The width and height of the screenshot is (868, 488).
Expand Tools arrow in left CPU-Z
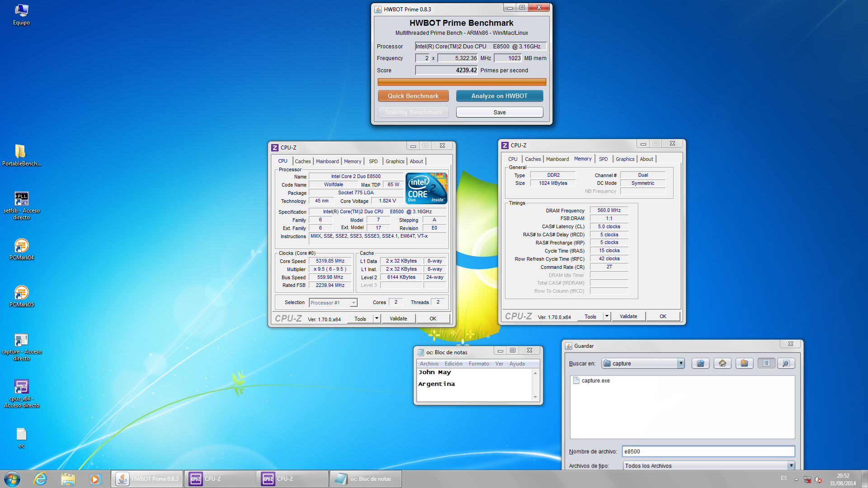pyautogui.click(x=377, y=319)
